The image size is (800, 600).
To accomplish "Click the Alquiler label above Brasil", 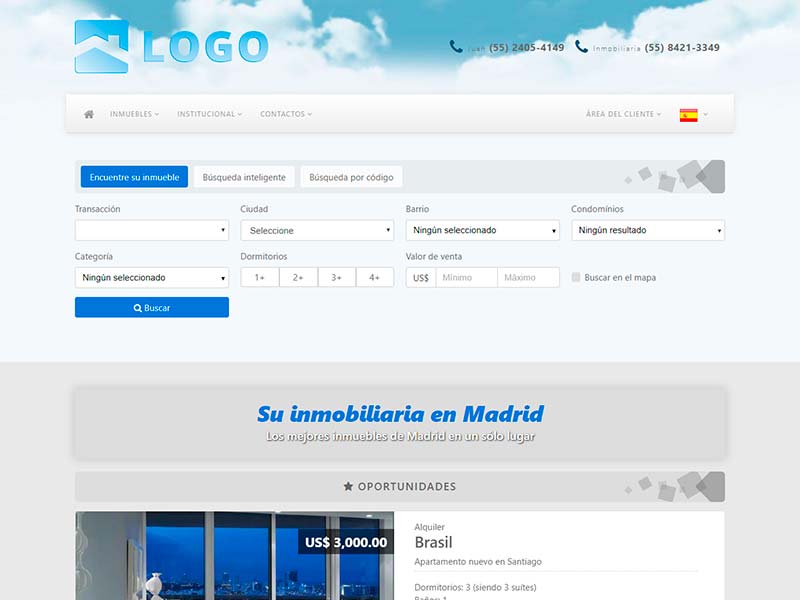I will coord(429,527).
